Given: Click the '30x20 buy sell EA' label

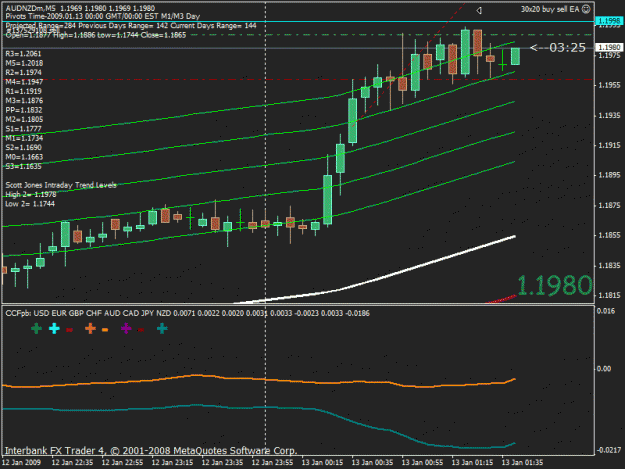Looking at the screenshot, I should click(x=550, y=9).
